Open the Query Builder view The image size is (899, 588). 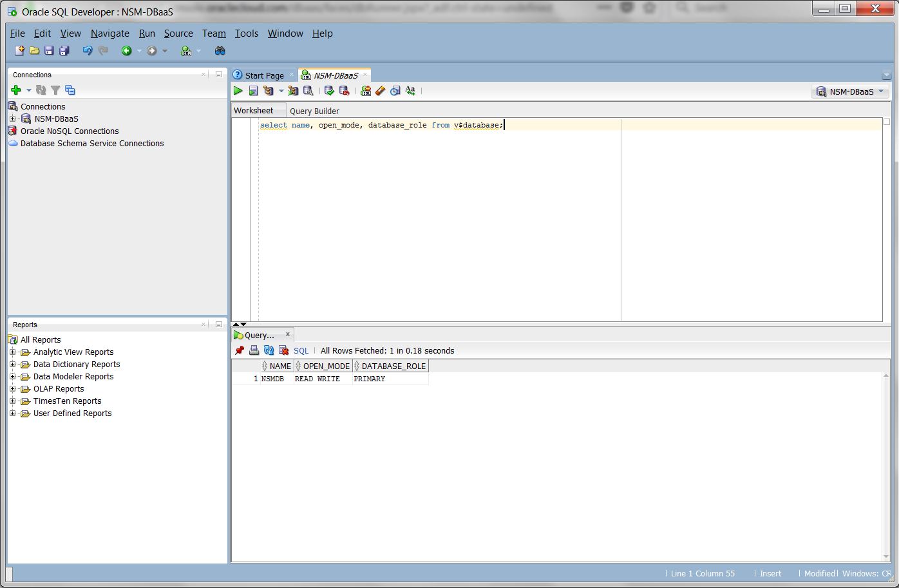pos(314,110)
